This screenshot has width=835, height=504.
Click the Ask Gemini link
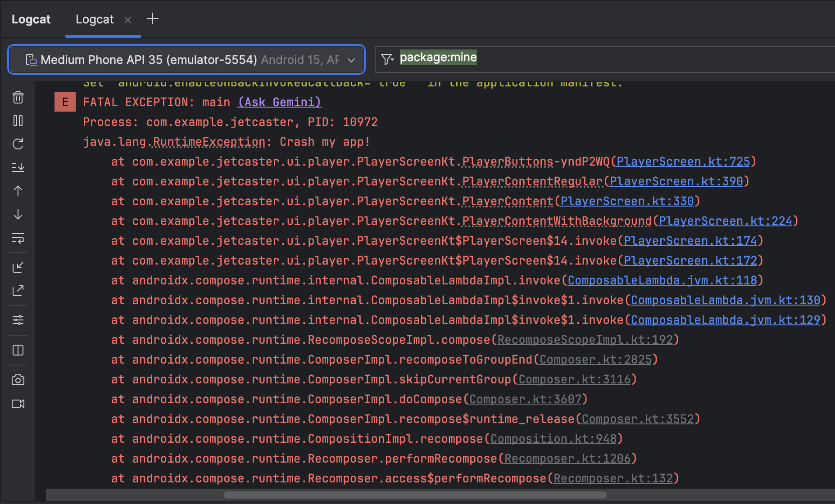point(279,102)
